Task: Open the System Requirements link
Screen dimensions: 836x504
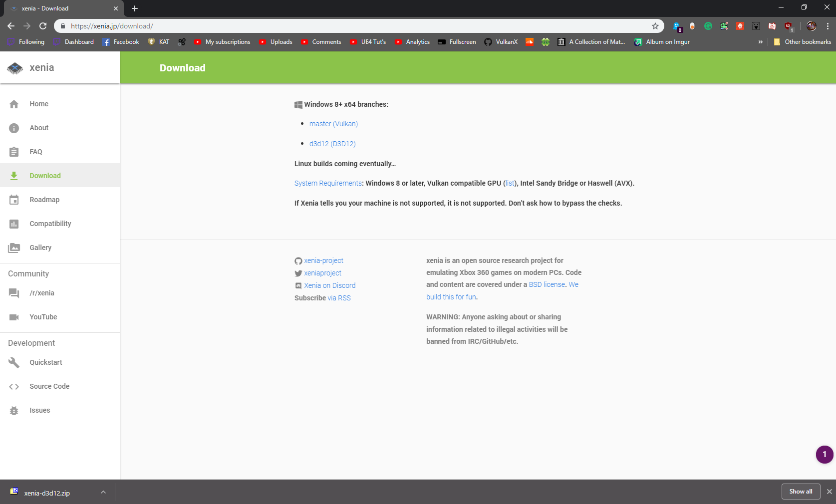Action: 328,183
